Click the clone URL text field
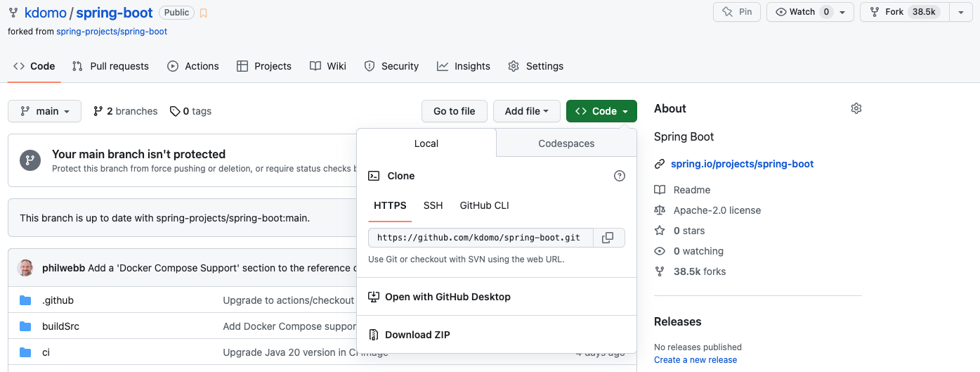This screenshot has height=372, width=980. tap(481, 238)
